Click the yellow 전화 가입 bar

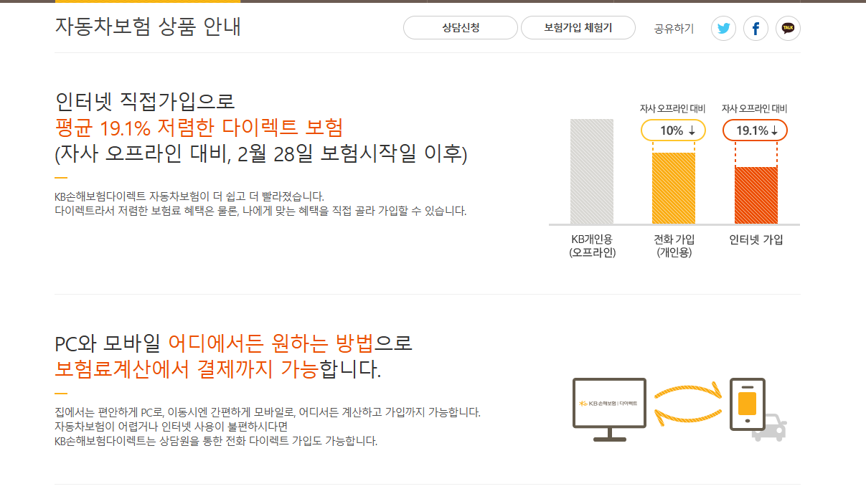(x=674, y=188)
